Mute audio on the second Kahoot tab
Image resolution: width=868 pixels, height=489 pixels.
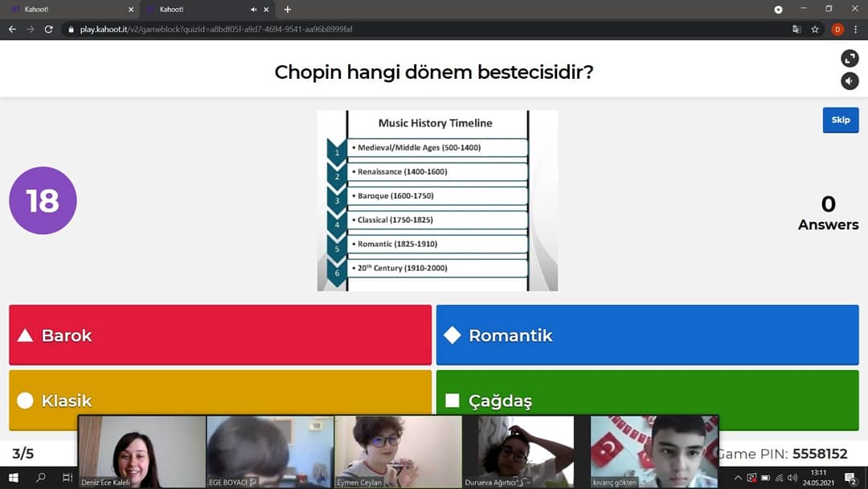coord(253,10)
